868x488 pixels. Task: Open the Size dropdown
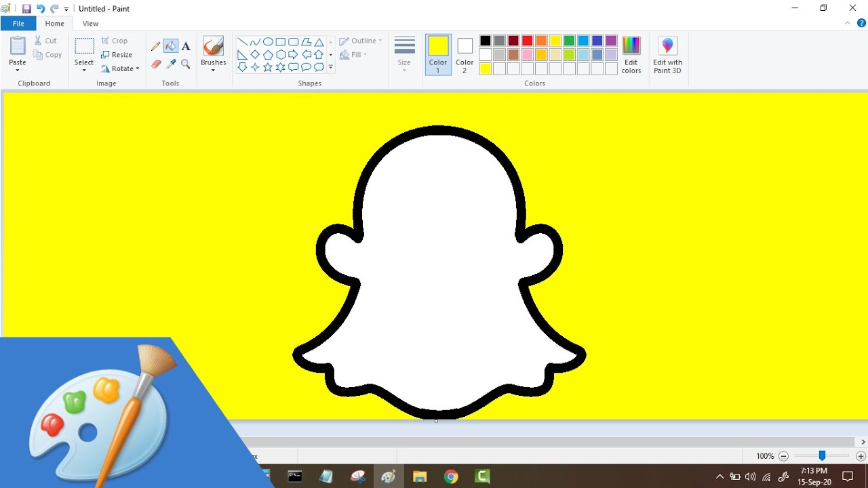[404, 54]
